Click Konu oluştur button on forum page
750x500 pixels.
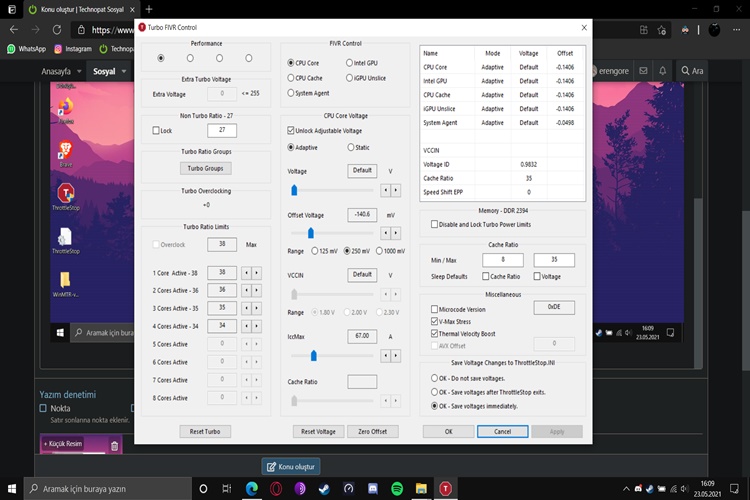coord(291,467)
